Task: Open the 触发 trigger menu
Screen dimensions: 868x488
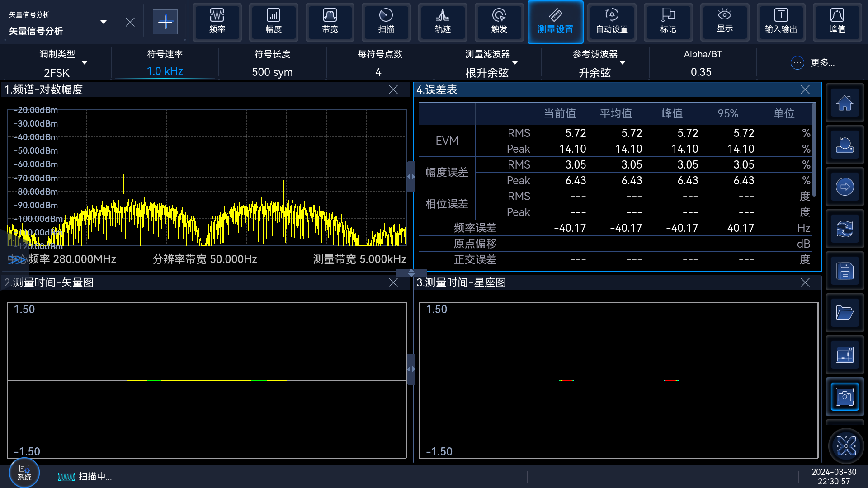Action: (499, 22)
